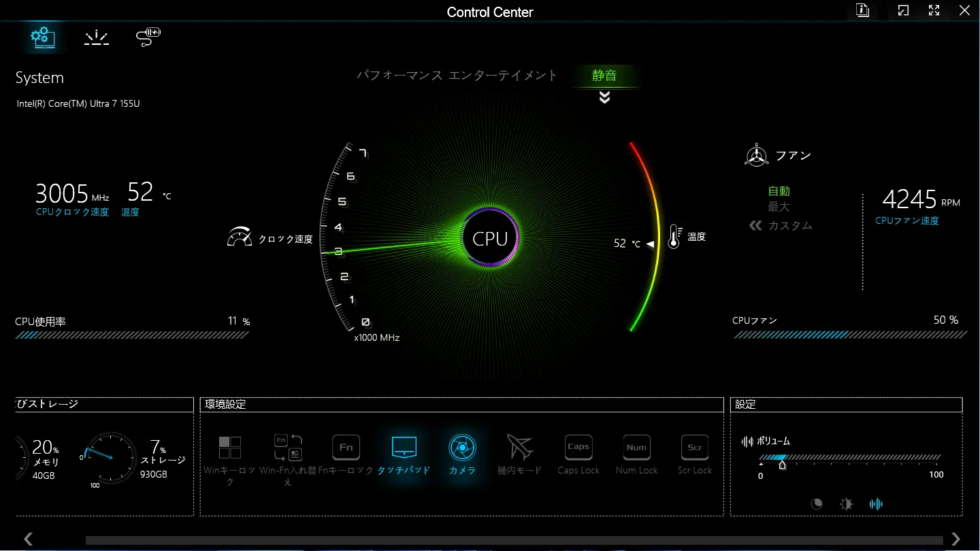The image size is (980, 551).
Task: Set fan mode to 最大
Action: (779, 207)
